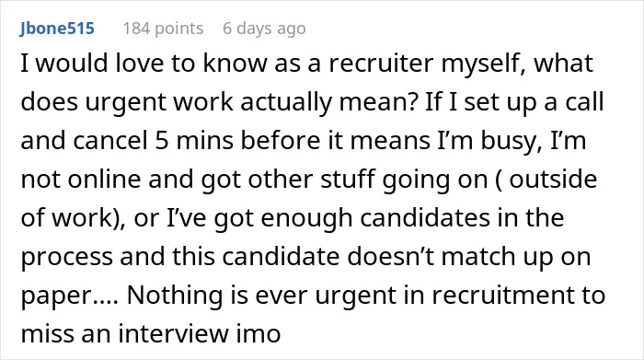The width and height of the screenshot is (644, 360).
Task: Click the phrase miss an interview
Action: [x=124, y=333]
